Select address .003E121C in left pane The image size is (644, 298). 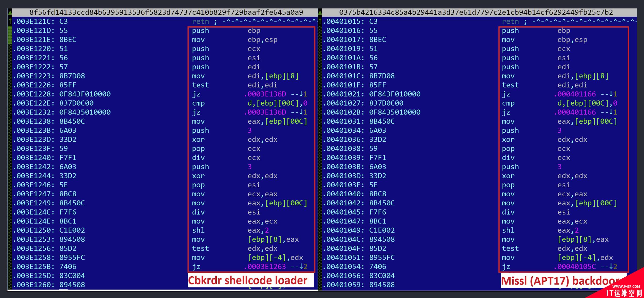[33, 21]
